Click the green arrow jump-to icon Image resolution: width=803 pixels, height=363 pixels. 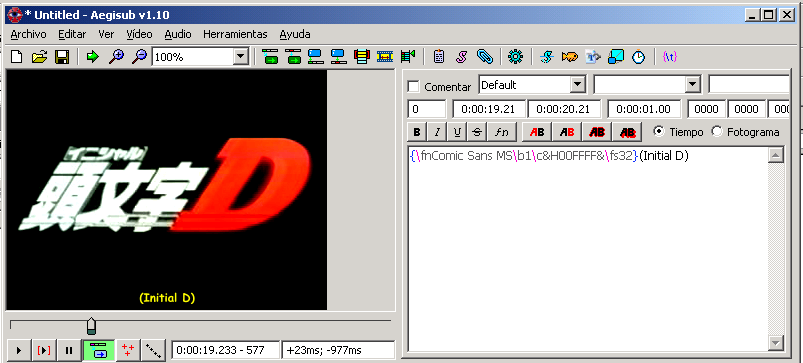click(93, 57)
